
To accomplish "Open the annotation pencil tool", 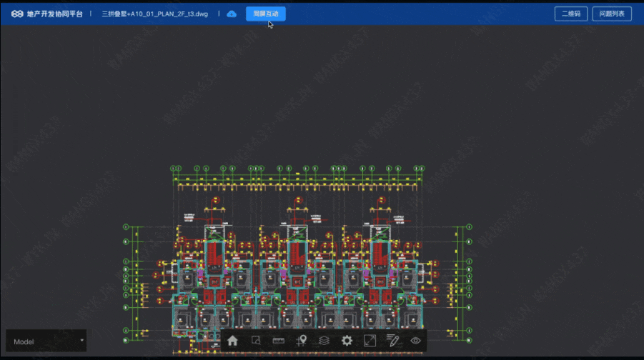I will point(392,341).
